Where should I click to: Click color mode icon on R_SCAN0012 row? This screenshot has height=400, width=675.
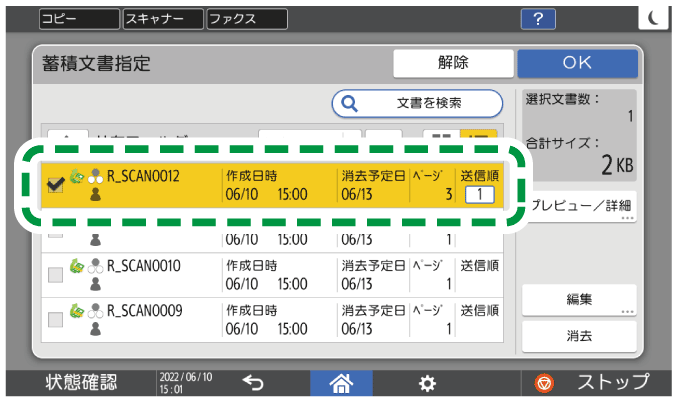point(96,176)
